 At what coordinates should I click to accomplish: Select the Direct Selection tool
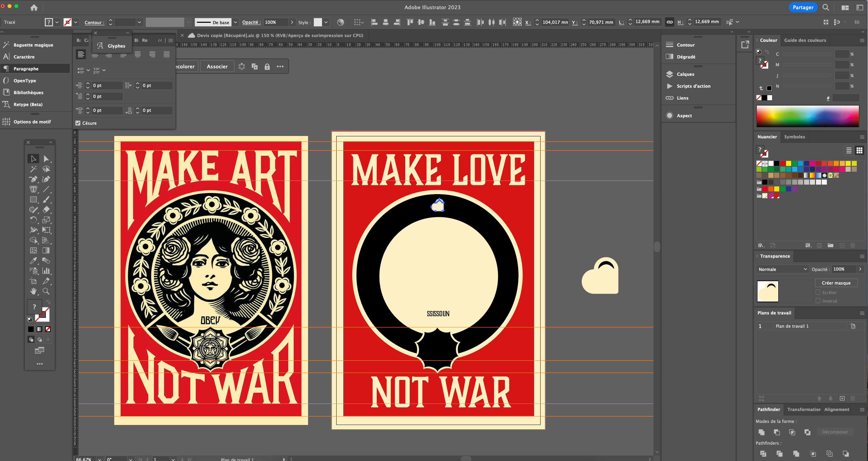[46, 159]
